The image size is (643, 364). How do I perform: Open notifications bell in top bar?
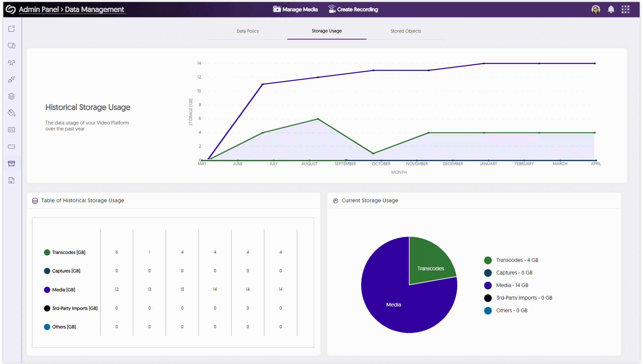click(x=611, y=9)
